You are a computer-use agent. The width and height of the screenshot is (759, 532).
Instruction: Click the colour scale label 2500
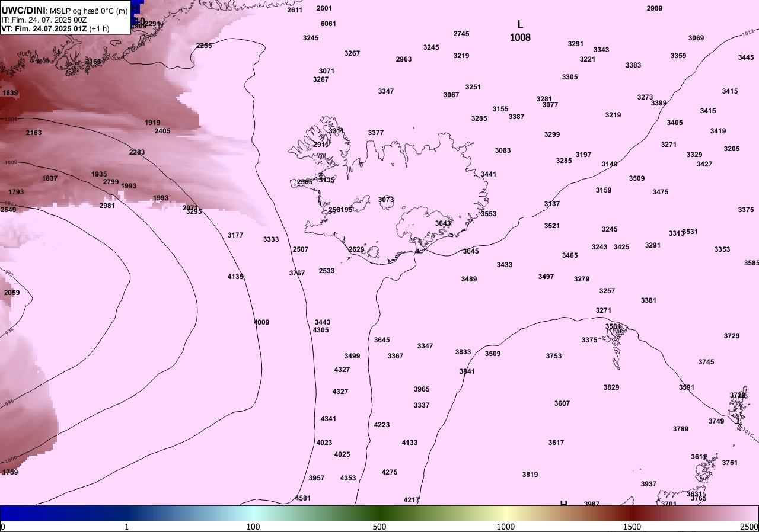(750, 527)
